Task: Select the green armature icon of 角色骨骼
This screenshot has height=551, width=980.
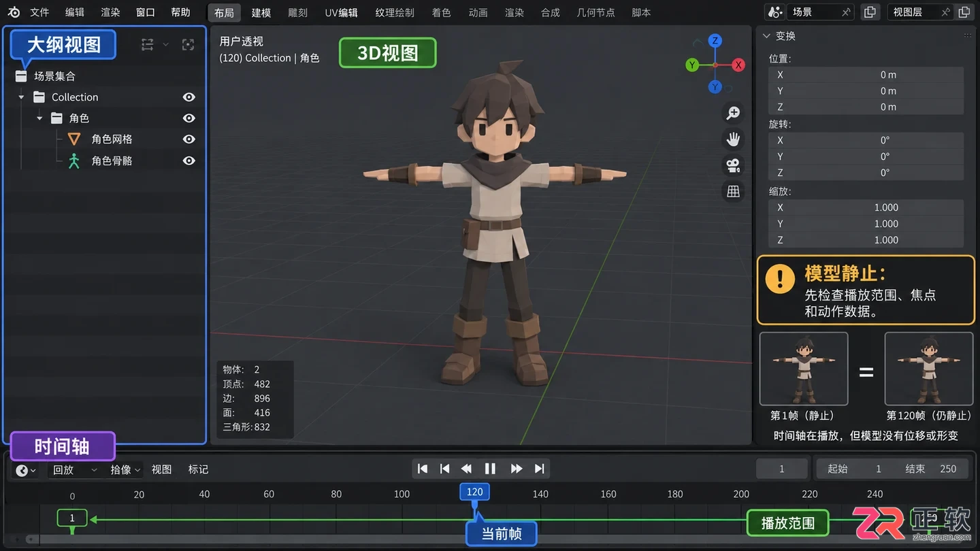Action: (74, 161)
